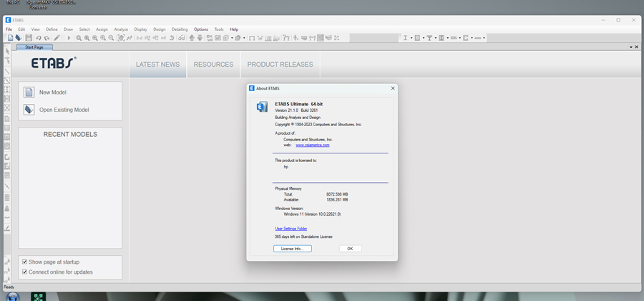Click the 'sss' toolbar icon
The width and height of the screenshot is (644, 301).
tap(454, 38)
